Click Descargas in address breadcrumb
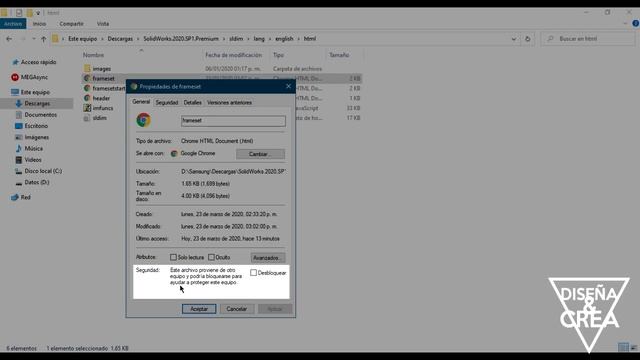This screenshot has width=640, height=360. coord(120,39)
